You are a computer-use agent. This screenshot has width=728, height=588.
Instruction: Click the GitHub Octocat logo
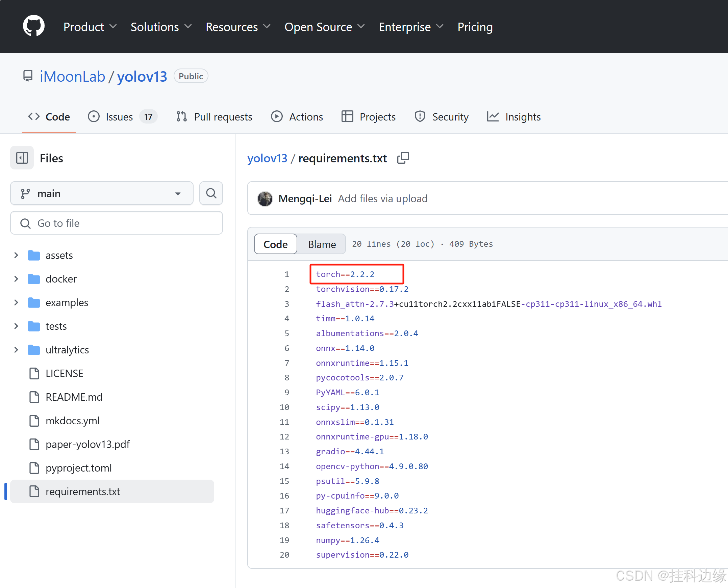pos(33,26)
